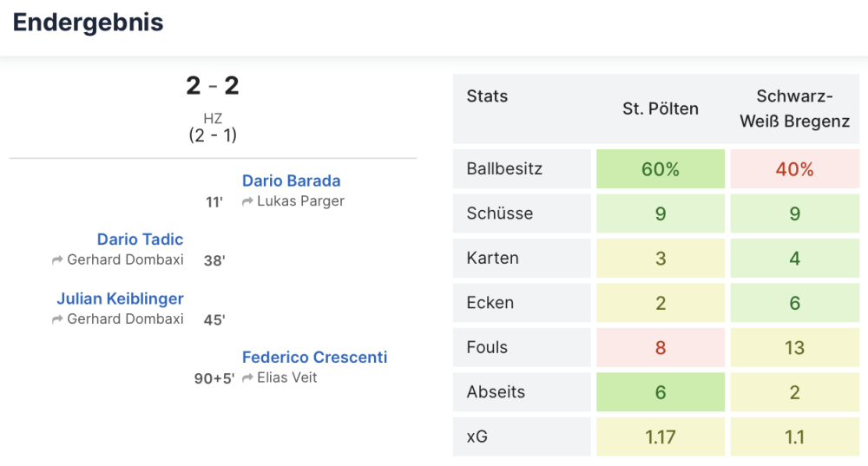Open Julian Keiblinger player link

120,299
